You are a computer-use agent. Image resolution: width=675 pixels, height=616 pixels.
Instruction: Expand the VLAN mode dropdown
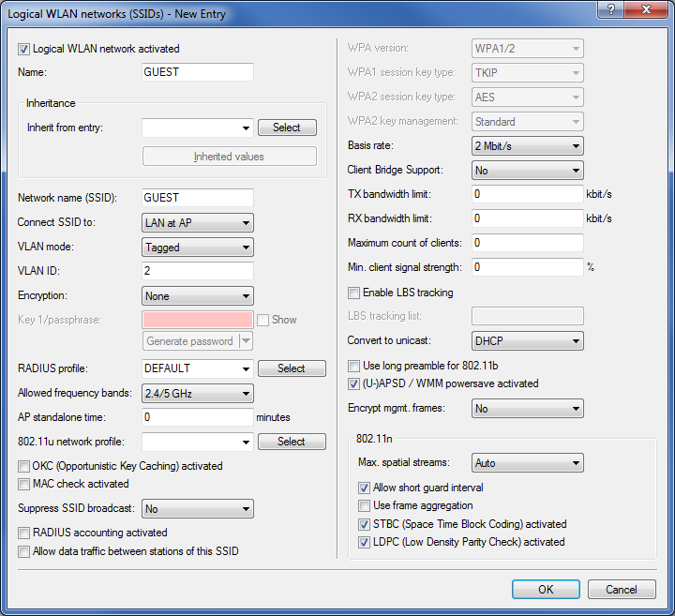(x=198, y=248)
